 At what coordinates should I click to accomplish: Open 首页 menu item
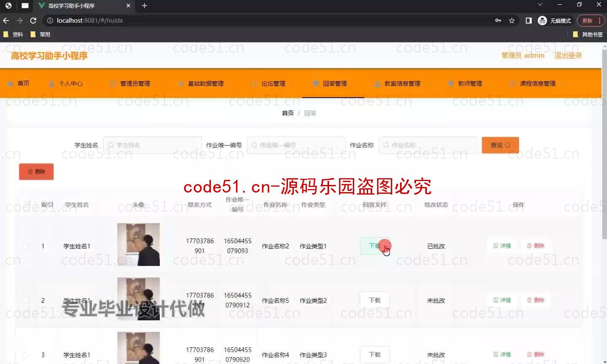[x=19, y=83]
